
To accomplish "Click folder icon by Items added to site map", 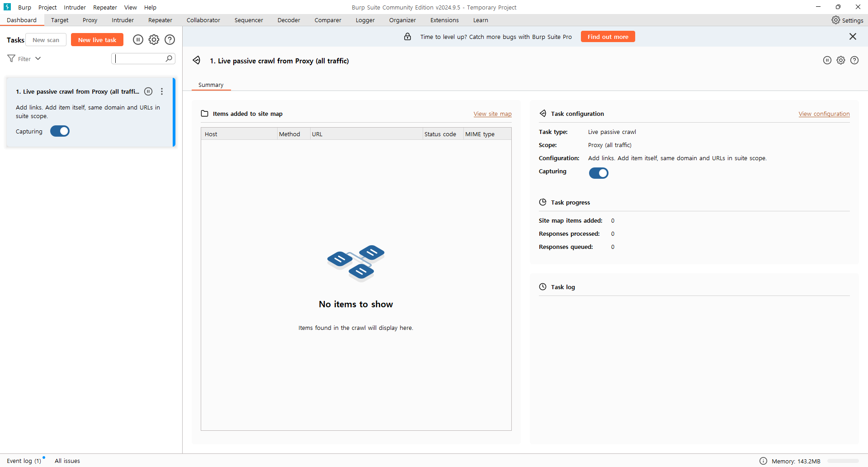I will tap(205, 114).
